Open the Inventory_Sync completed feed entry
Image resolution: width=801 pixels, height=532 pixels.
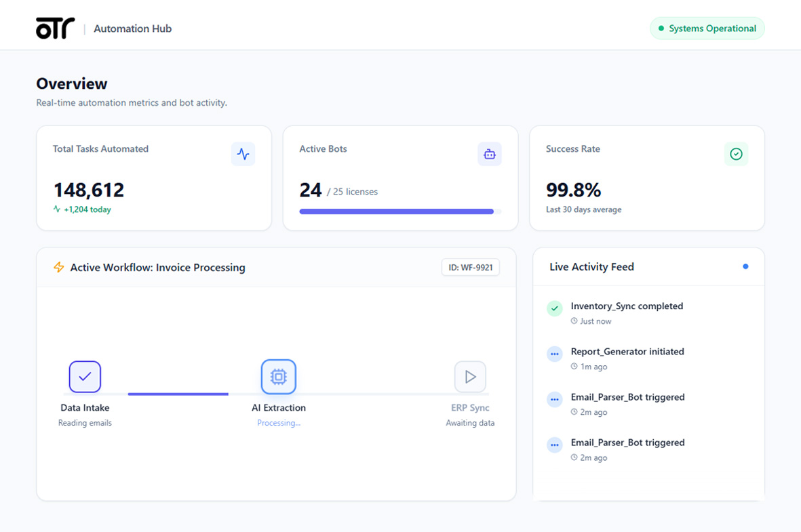coord(649,313)
